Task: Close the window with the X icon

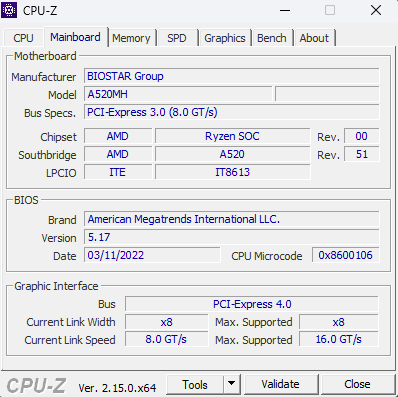Action: point(376,10)
